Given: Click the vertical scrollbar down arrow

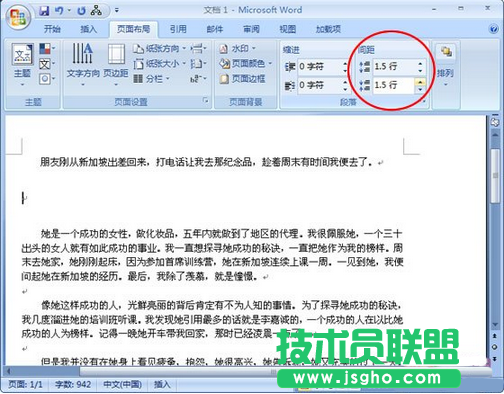Looking at the screenshot, I should (495, 324).
